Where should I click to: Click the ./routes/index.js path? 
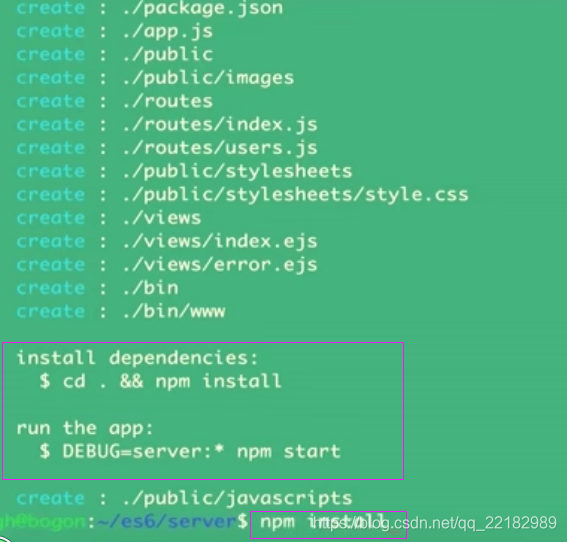coord(220,125)
